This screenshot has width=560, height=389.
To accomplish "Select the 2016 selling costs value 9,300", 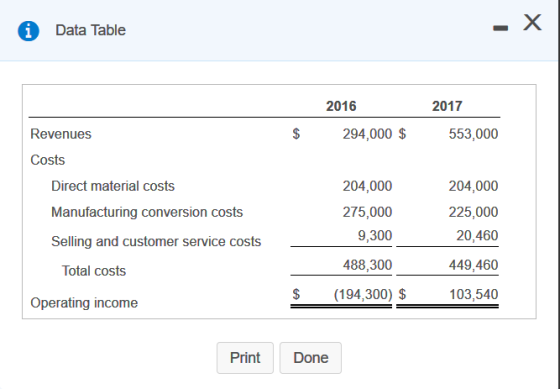I will point(375,235).
